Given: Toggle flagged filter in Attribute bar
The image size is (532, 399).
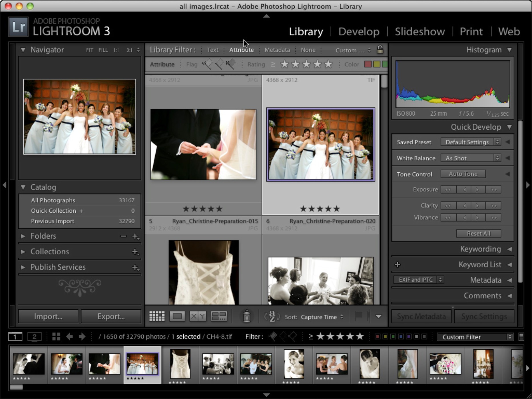Looking at the screenshot, I should [207, 64].
